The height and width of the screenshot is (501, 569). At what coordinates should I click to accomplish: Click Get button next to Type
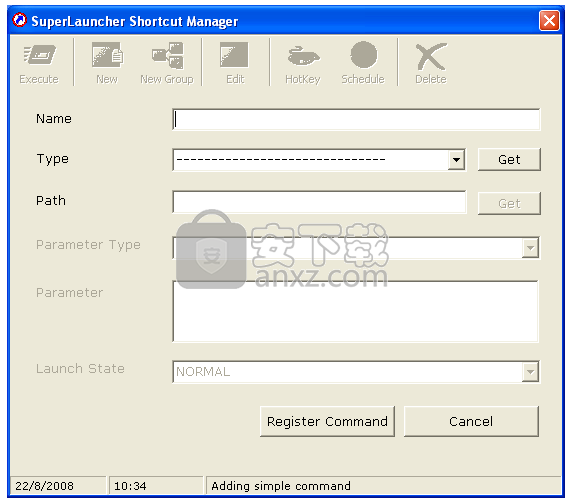click(509, 160)
